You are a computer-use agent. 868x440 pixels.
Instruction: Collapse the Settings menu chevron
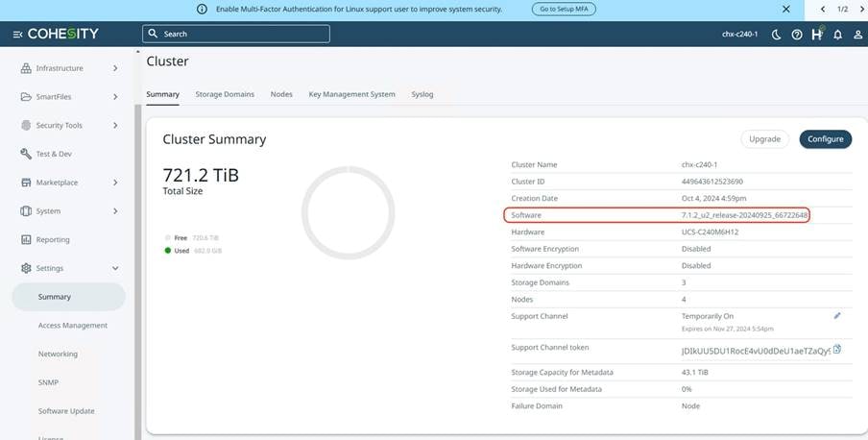click(x=115, y=268)
